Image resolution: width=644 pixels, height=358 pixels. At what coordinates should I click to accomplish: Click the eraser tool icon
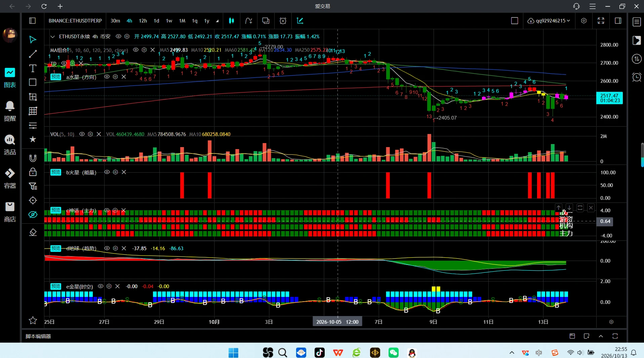pos(33,232)
